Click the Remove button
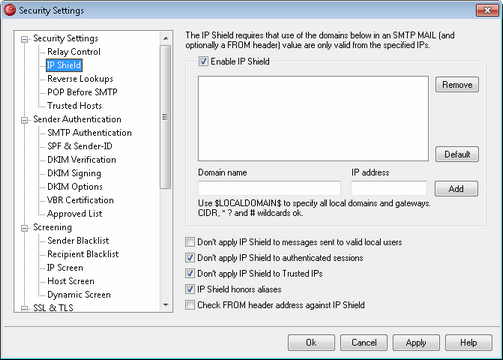This screenshot has height=360, width=503. (457, 85)
